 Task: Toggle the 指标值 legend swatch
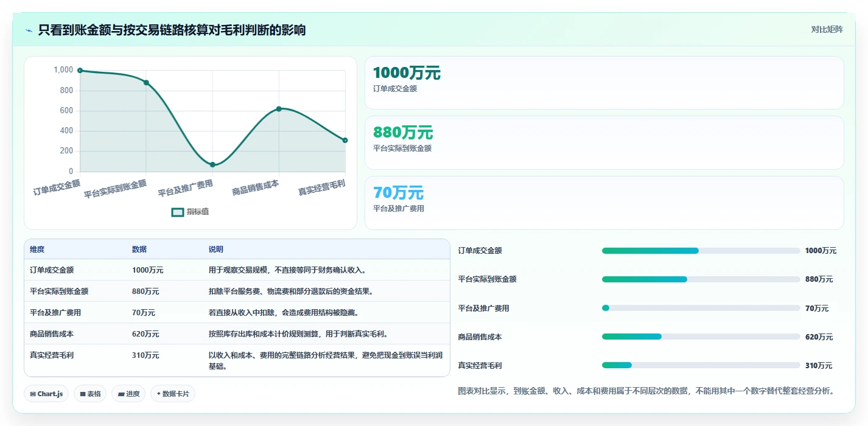[x=178, y=212]
